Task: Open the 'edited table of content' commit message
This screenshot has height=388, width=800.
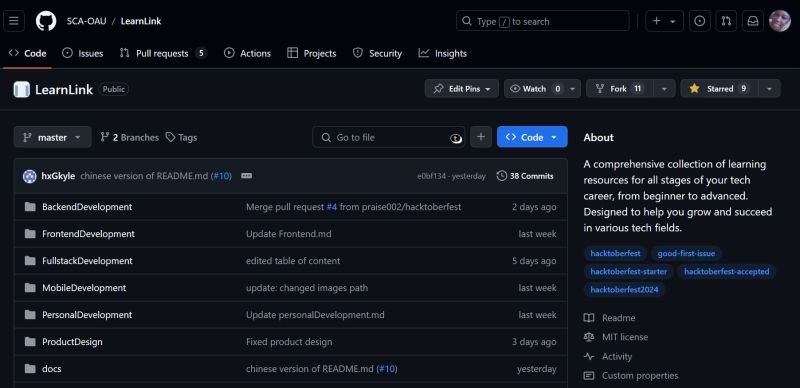Action: point(293,261)
